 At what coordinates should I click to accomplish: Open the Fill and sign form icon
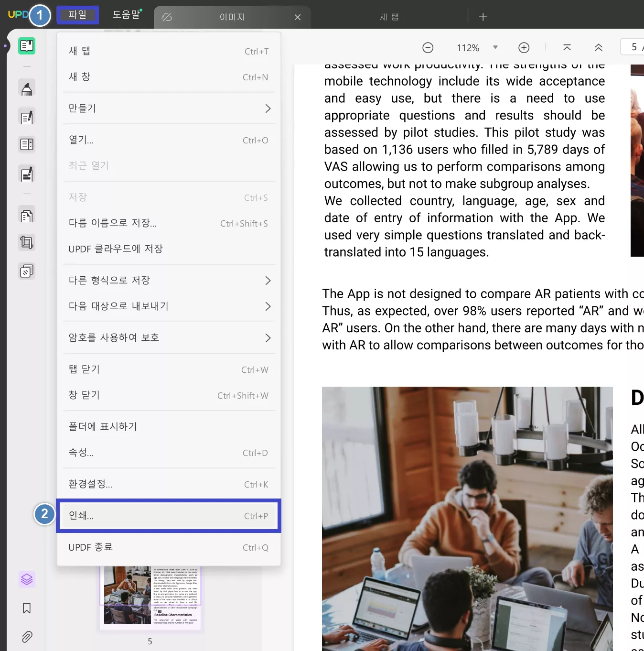[x=27, y=174]
